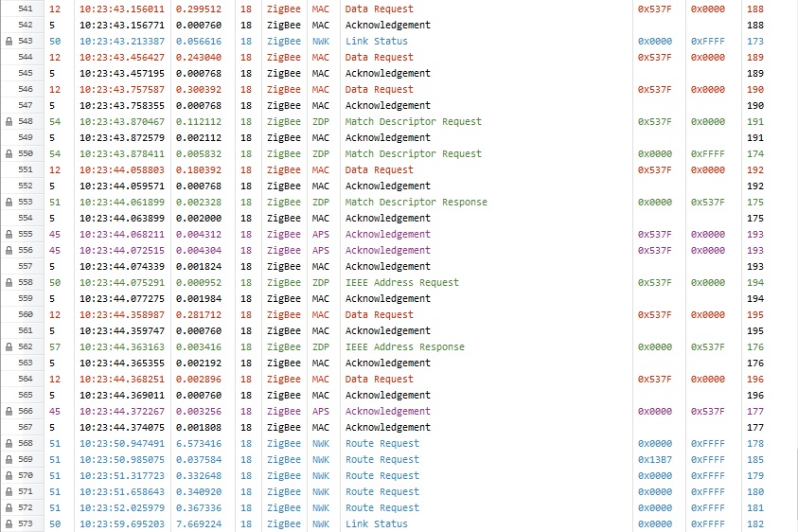Screen dimensions: 798x532
Task: Click timestamp 10:23:44.369011
Action: tap(121, 395)
